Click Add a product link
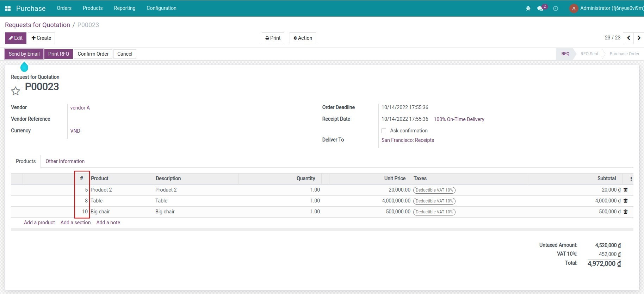This screenshot has width=644, height=294. point(39,223)
